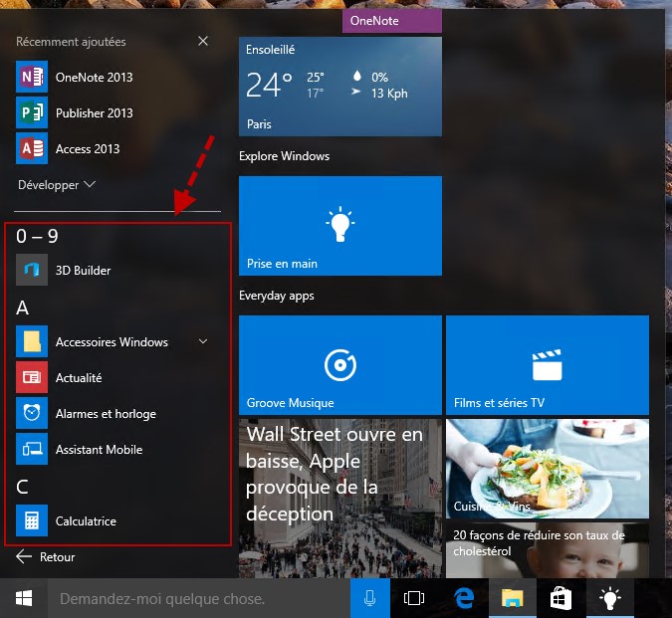Open the Paris weather tile

340,87
